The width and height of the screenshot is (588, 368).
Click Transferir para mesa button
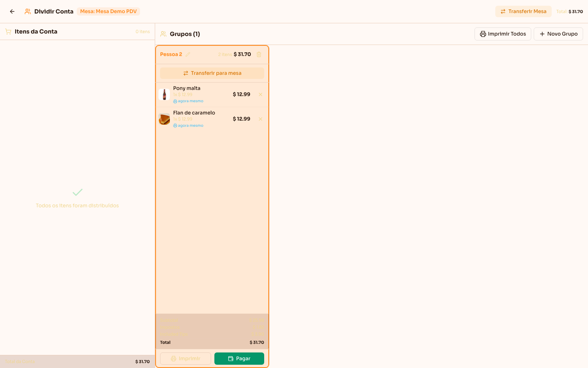[x=212, y=73]
